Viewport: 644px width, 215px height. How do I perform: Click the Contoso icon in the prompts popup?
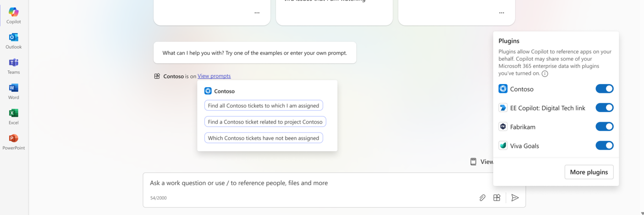[208, 91]
